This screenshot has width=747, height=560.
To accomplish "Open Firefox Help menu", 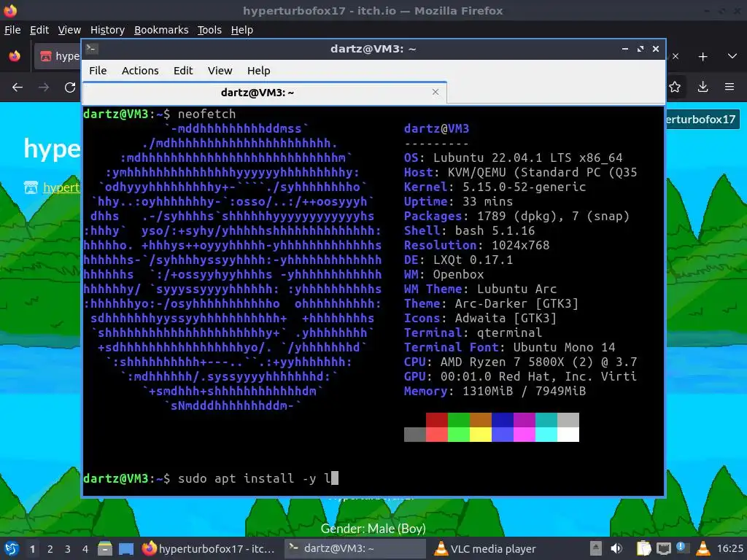I will [x=242, y=30].
